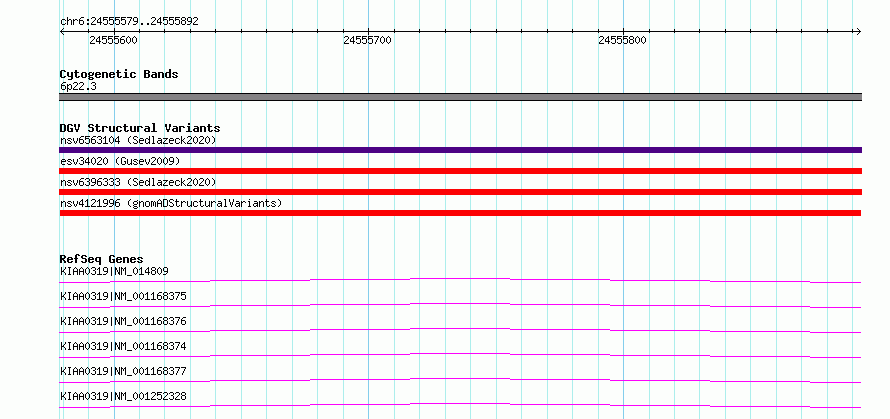This screenshot has width=890, height=419.
Task: Select the magenta intron line of NM_001168376
Action: [x=460, y=329]
